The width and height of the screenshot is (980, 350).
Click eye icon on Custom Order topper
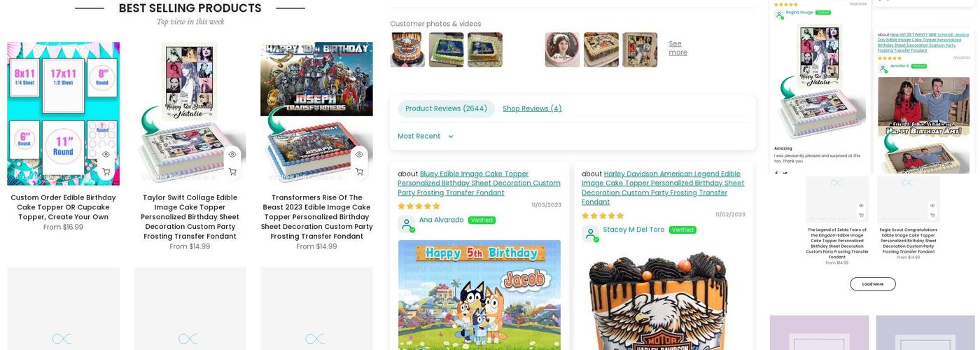tap(106, 155)
